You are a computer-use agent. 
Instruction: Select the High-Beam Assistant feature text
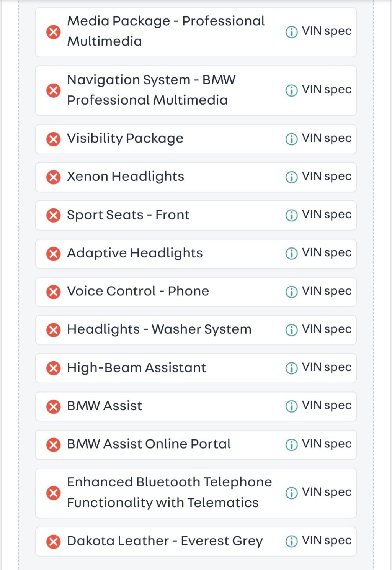[136, 368]
